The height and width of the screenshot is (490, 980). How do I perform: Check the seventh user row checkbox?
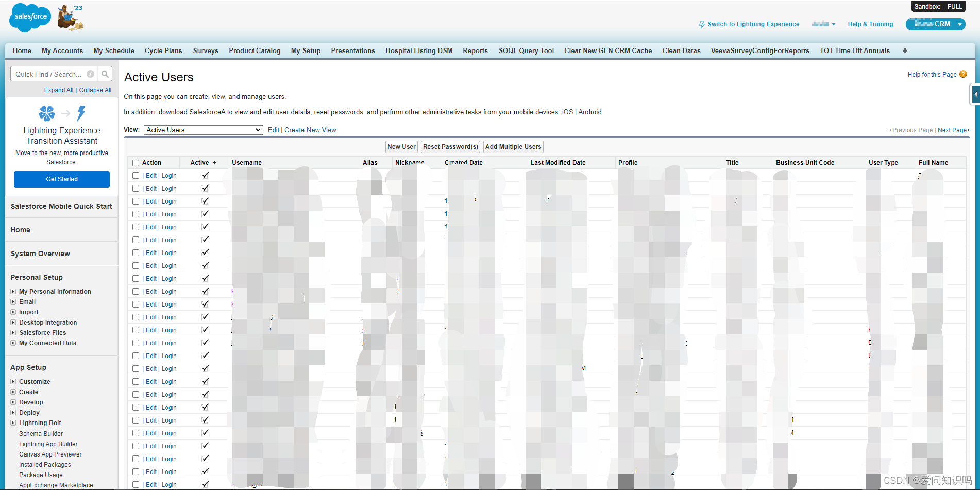(136, 253)
